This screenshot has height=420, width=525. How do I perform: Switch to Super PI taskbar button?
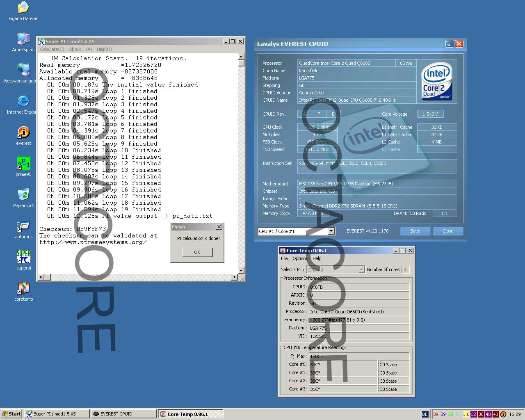click(57, 414)
